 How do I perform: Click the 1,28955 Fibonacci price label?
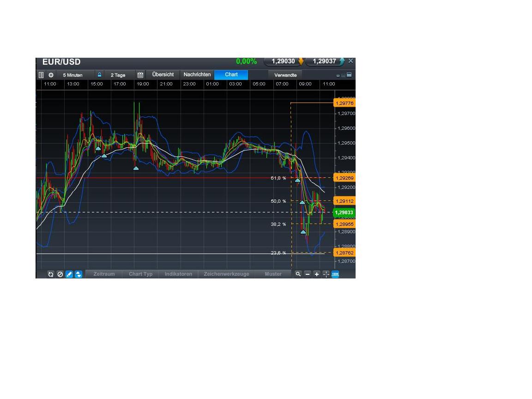click(345, 224)
